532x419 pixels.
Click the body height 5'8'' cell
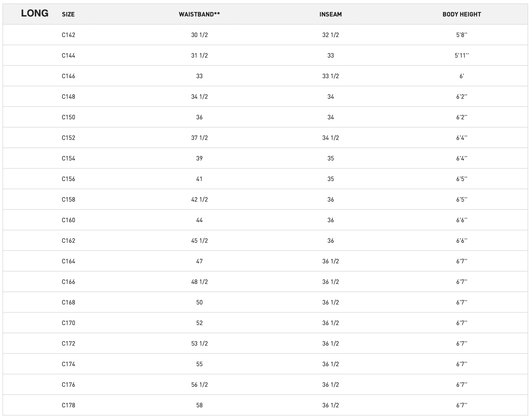tap(461, 35)
